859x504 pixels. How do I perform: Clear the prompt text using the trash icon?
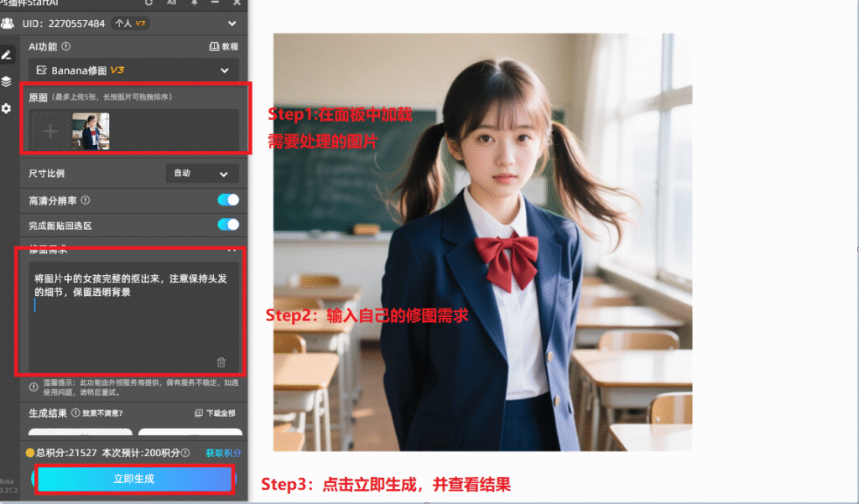point(221,362)
